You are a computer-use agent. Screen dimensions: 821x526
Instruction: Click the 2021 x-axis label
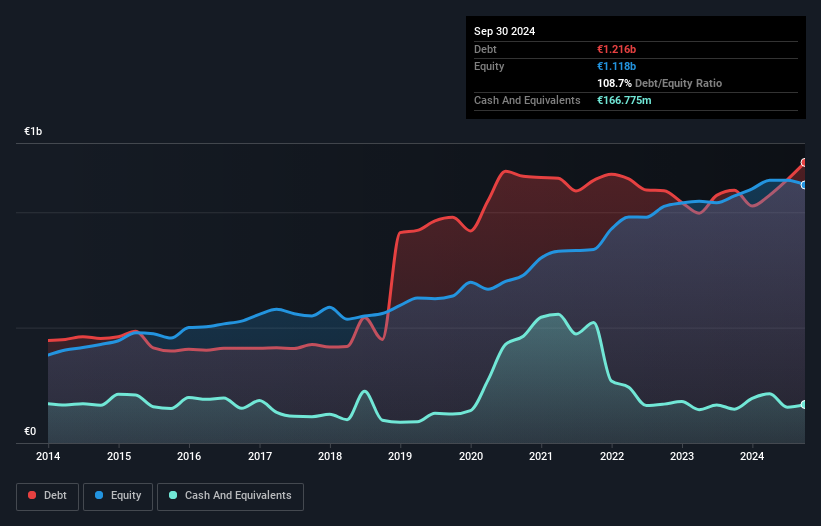click(541, 456)
